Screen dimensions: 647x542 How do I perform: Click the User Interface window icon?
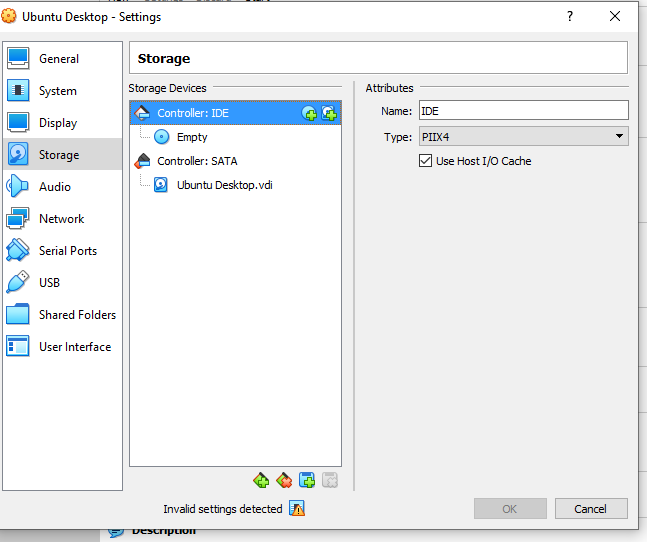(18, 346)
